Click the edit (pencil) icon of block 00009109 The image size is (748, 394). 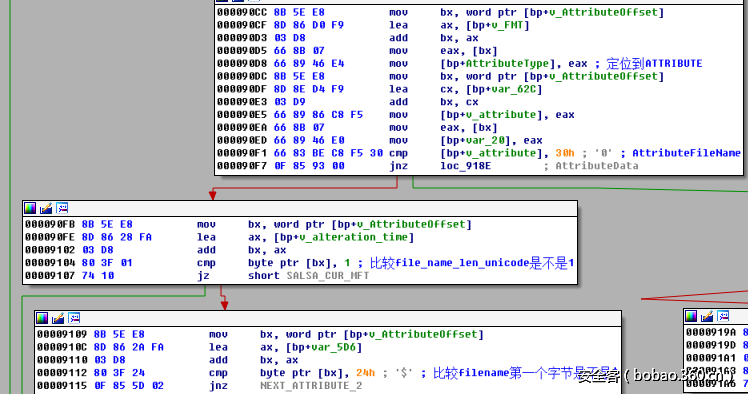[58, 318]
